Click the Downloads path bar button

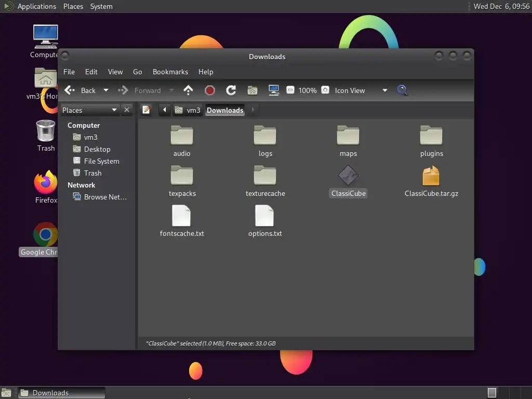click(x=225, y=110)
